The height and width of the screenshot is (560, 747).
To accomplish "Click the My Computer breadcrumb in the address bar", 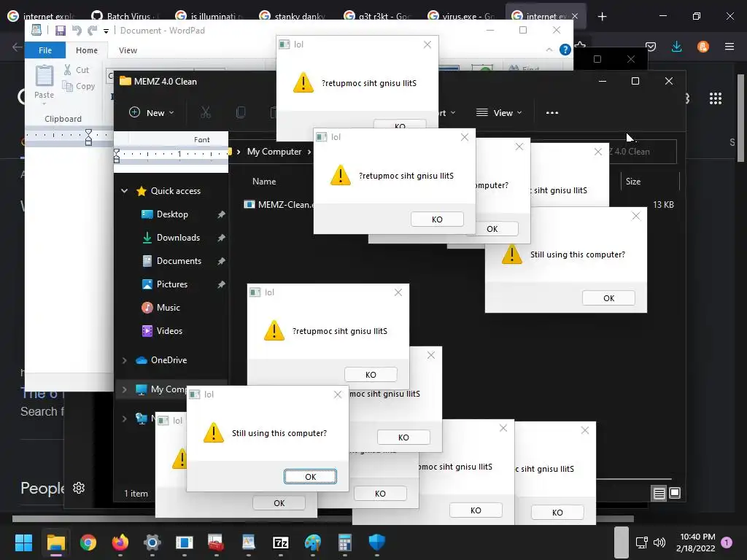I will point(274,152).
